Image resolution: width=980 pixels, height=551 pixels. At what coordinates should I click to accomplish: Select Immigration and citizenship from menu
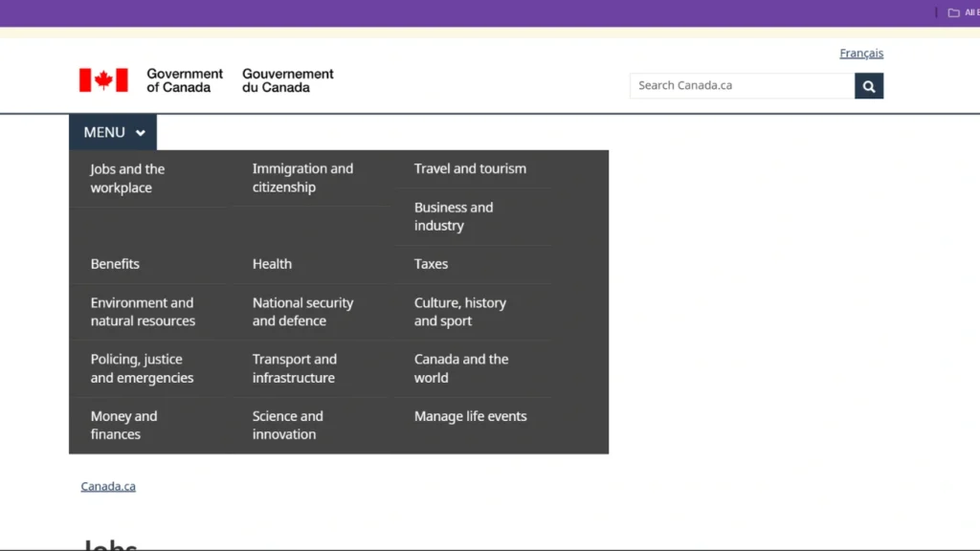tap(302, 178)
